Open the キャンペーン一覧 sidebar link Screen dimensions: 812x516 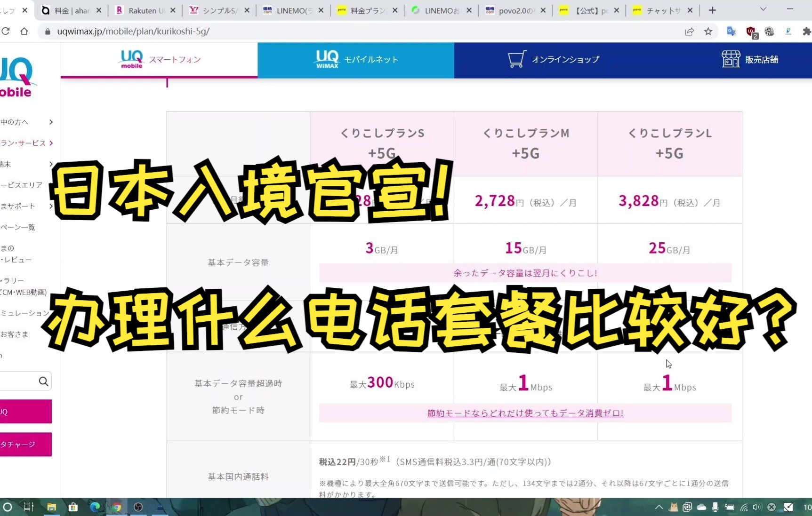pos(18,227)
